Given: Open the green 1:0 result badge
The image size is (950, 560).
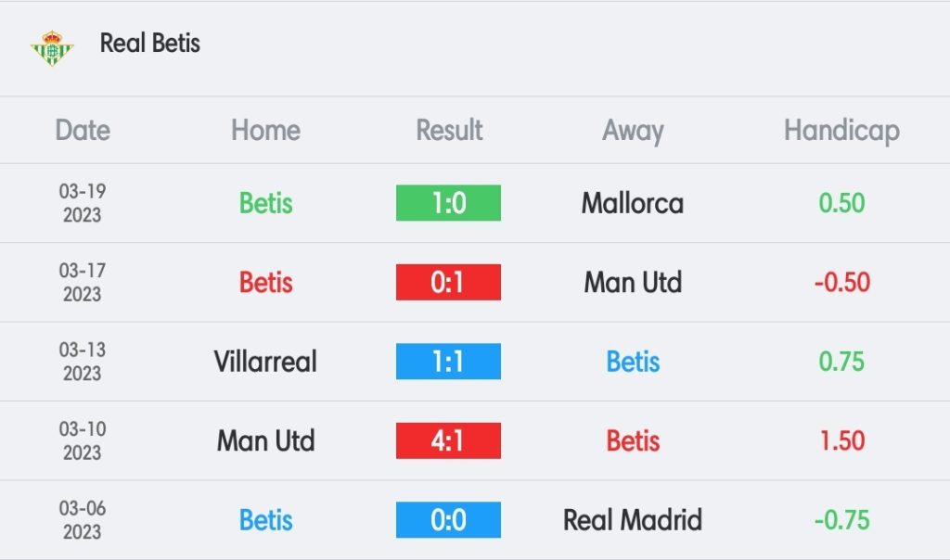Looking at the screenshot, I should (x=448, y=203).
